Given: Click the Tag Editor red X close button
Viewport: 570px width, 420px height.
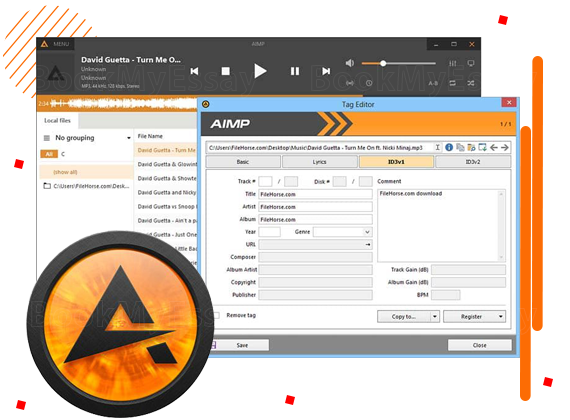Looking at the screenshot, I should pyautogui.click(x=509, y=103).
